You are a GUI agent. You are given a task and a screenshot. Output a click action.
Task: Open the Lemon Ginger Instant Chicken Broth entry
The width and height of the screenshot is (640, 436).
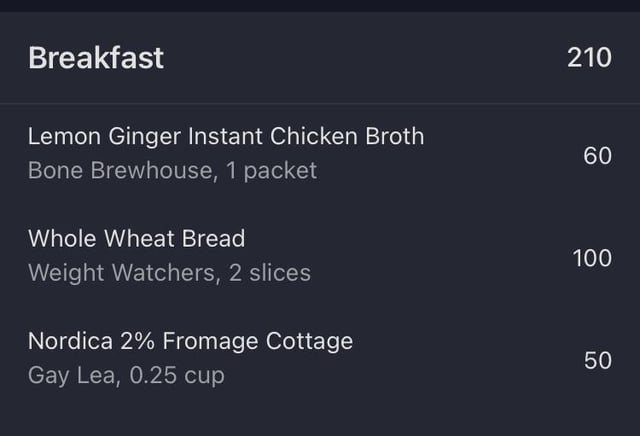coord(320,153)
